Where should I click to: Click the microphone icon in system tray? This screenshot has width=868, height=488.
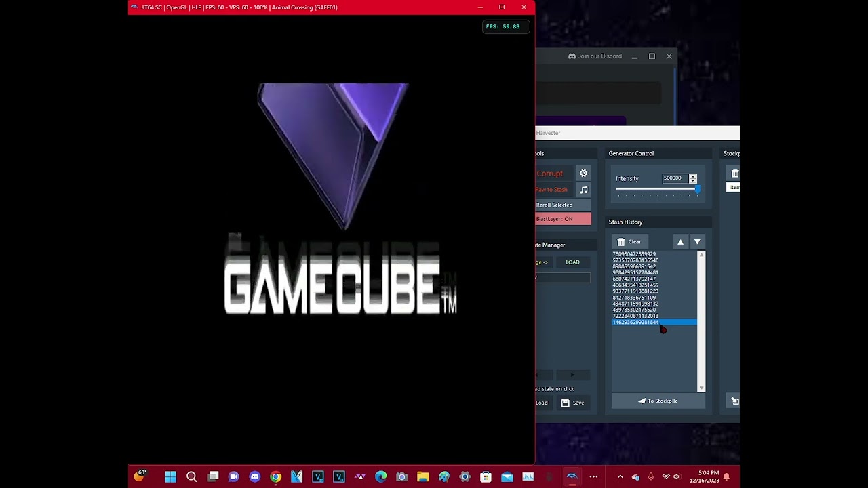point(651,477)
